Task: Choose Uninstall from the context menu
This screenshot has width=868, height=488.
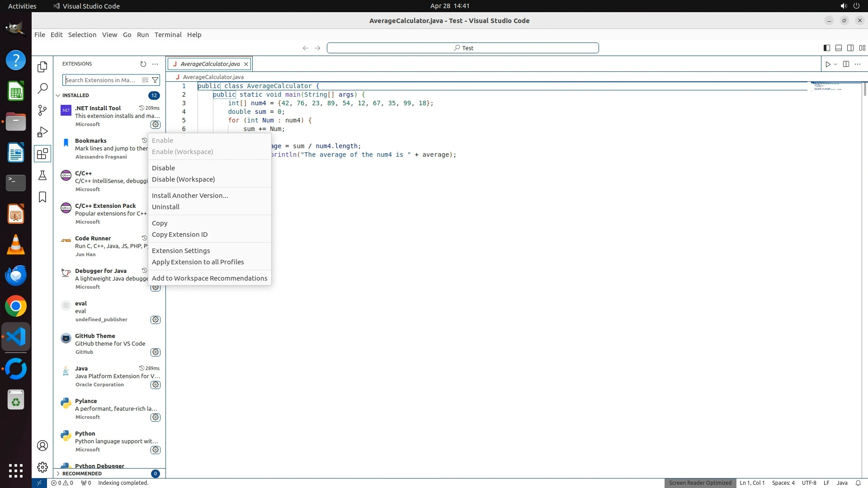Action: pos(165,207)
